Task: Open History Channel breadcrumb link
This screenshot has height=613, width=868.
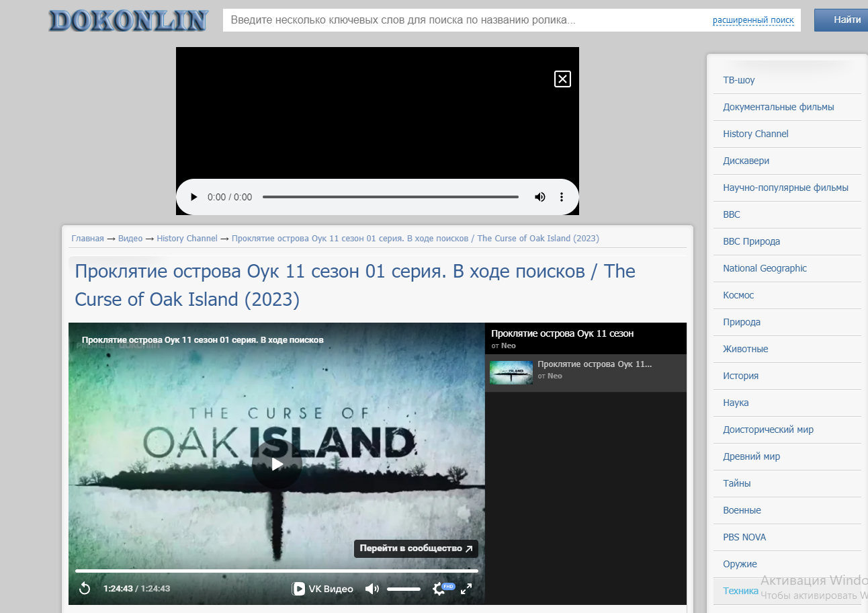Action: tap(187, 239)
